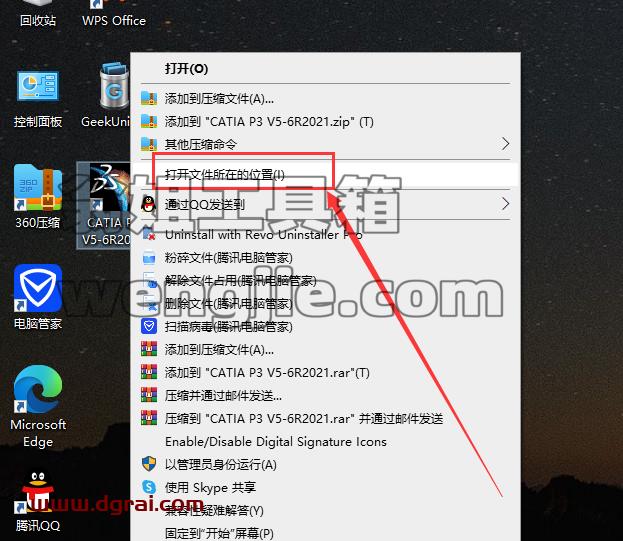The height and width of the screenshot is (541, 623).
Task: Open the 控制面板 desktop icon
Action: [x=38, y=99]
